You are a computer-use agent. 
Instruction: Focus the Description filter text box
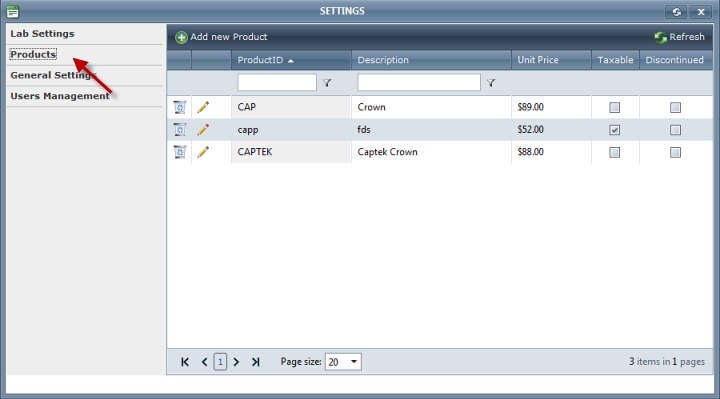click(419, 83)
